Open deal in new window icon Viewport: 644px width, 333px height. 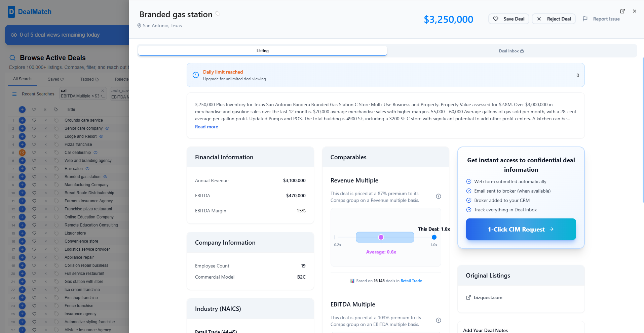coord(622,11)
